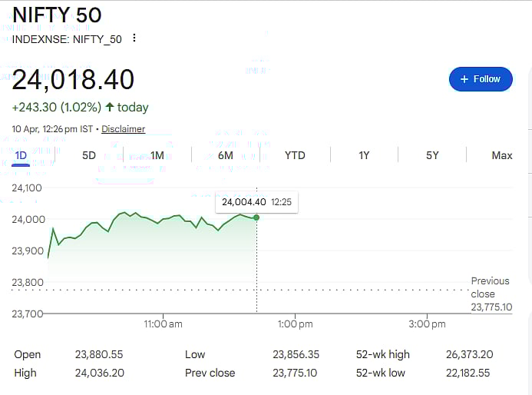
Task: Select the 1D time range tab
Action: [21, 155]
